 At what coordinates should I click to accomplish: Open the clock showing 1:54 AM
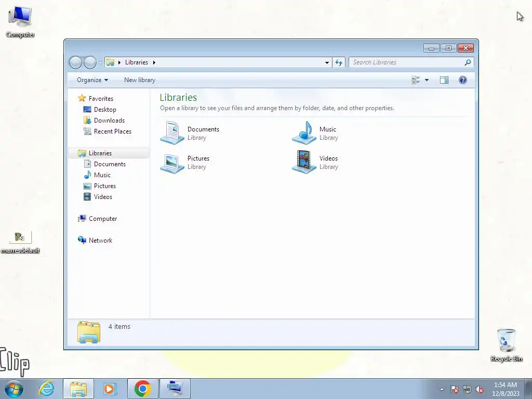506,389
